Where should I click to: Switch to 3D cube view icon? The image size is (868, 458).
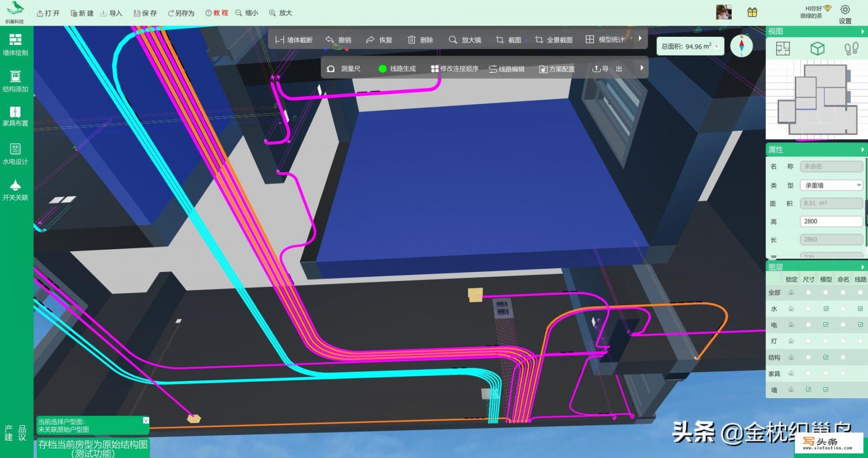pos(818,48)
